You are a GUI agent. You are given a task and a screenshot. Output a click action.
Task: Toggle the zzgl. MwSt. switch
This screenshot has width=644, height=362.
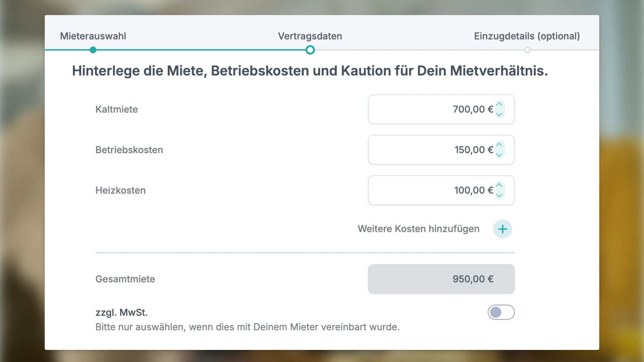(x=501, y=312)
